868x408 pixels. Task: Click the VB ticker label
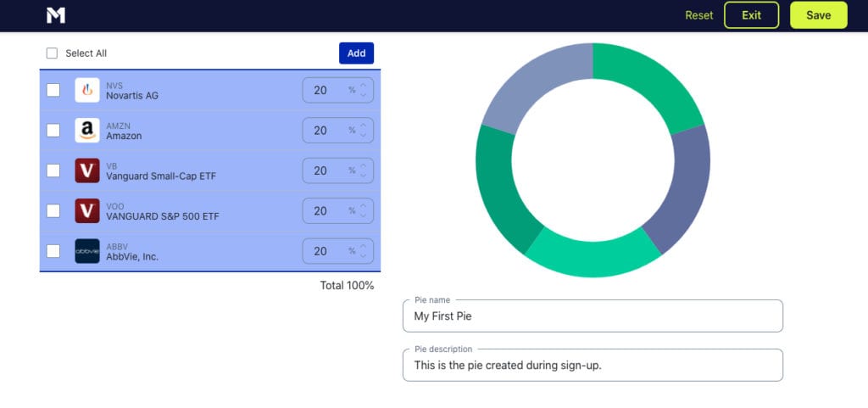[112, 166]
